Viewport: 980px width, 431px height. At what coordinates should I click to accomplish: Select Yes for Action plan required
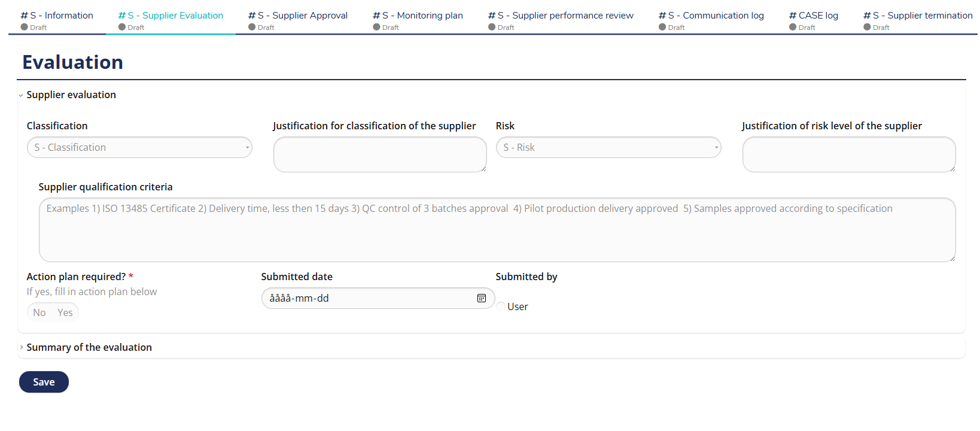tap(65, 312)
